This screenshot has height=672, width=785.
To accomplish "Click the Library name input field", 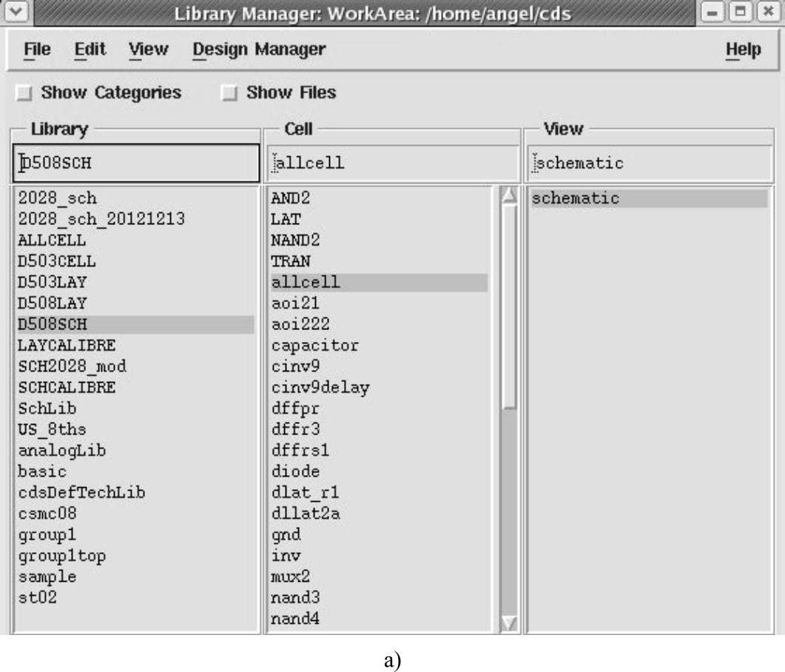I will (137, 163).
